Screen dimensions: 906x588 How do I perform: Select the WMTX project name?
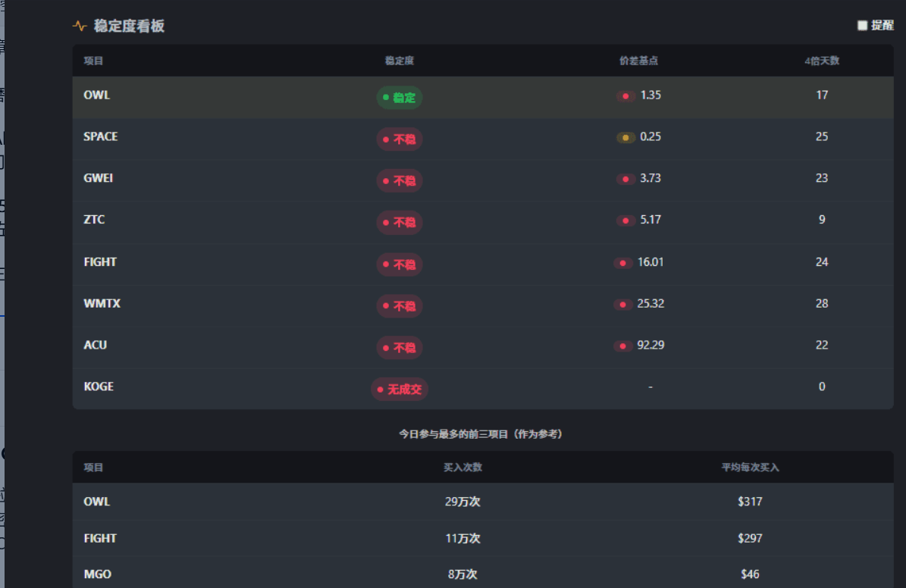pyautogui.click(x=102, y=303)
